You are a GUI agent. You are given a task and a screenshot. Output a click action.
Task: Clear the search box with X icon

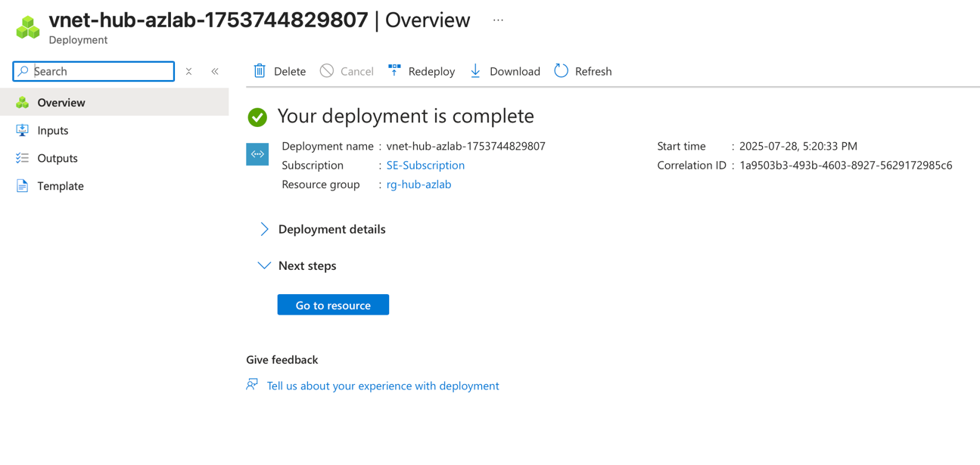tap(189, 71)
